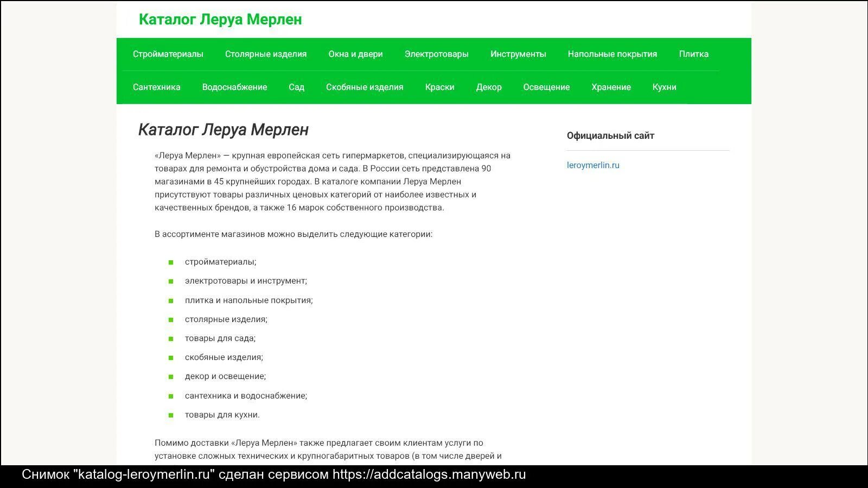Visit the leroymerlin.ru official site link
The height and width of the screenshot is (488, 868).
tap(593, 165)
